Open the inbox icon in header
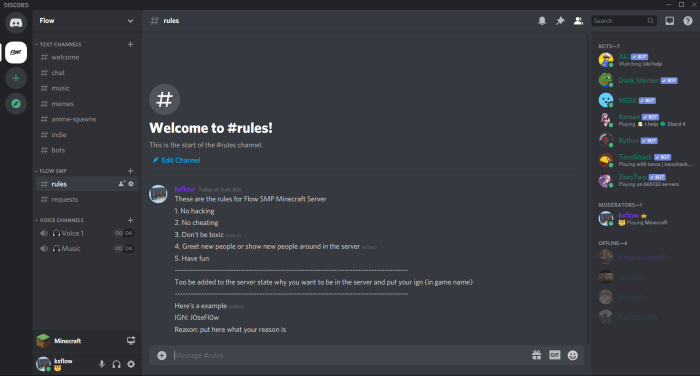Viewport: 700px width, 376px height. click(670, 21)
